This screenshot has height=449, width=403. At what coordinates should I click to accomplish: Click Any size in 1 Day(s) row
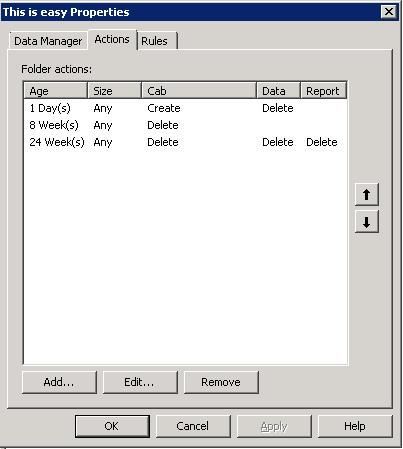click(103, 108)
